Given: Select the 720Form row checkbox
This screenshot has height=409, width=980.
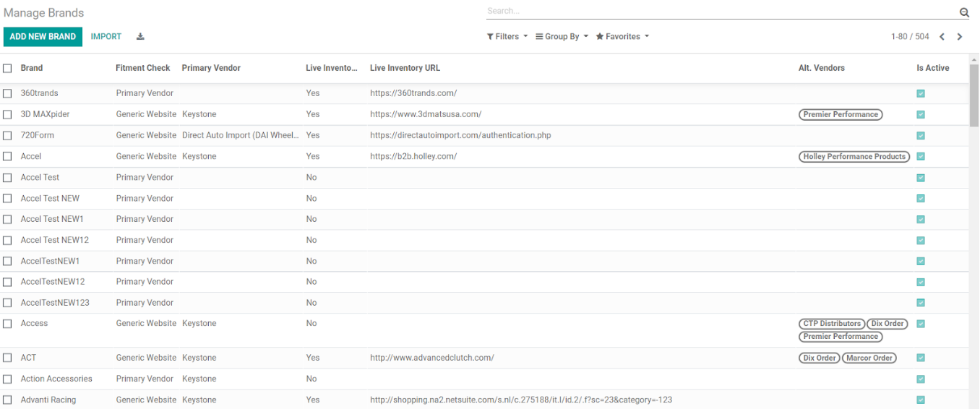Looking at the screenshot, I should (7, 135).
